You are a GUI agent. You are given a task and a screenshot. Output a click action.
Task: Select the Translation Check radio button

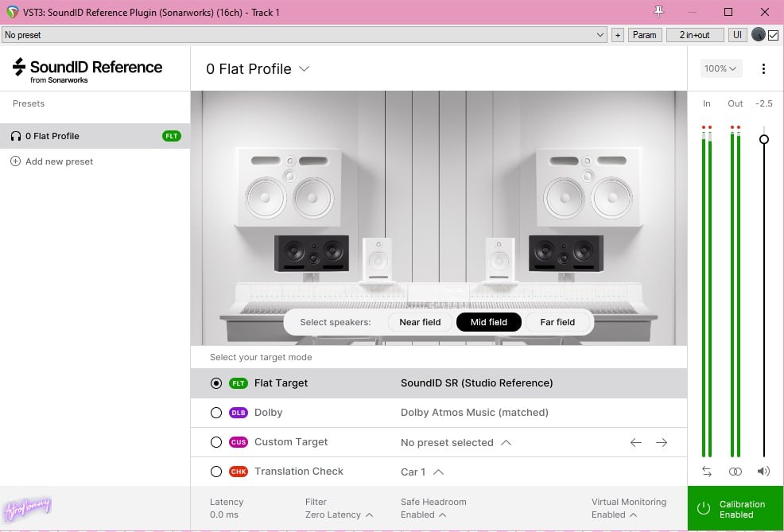pos(216,472)
